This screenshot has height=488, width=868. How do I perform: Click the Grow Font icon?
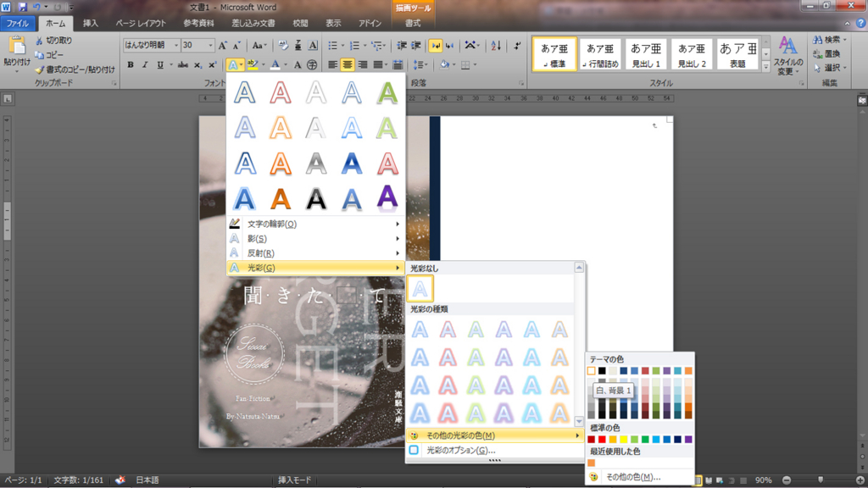[223, 46]
